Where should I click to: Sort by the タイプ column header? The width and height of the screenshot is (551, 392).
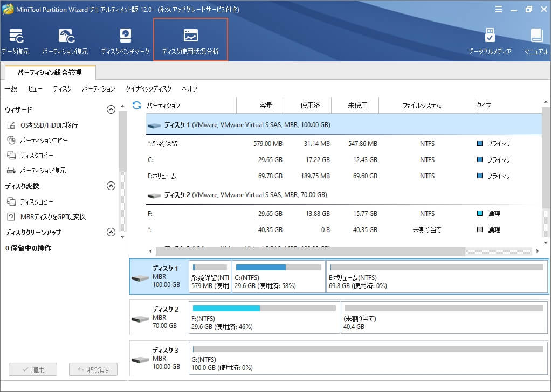[x=508, y=106]
